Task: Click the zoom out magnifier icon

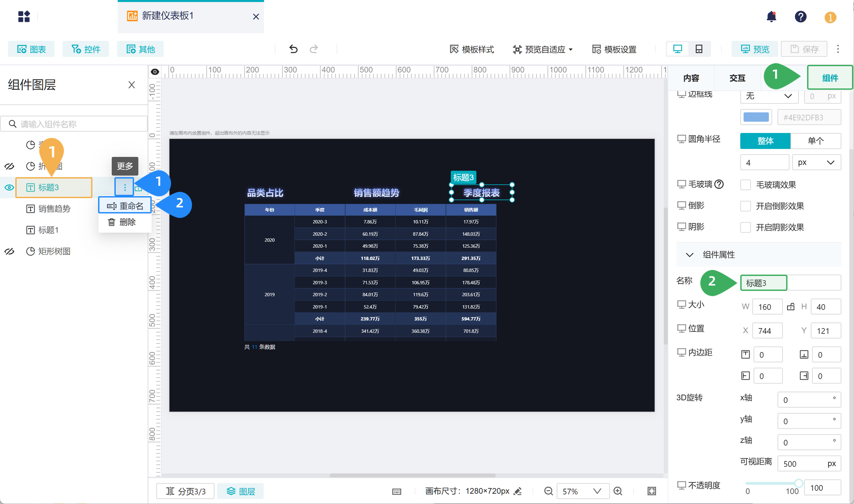Action: pyautogui.click(x=548, y=491)
